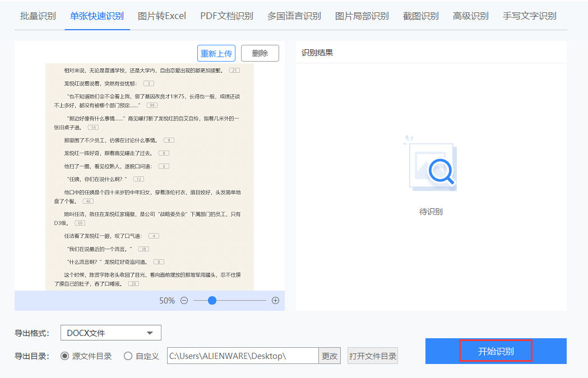This screenshot has height=378, width=588.
Task: Click the 更改 button
Action: click(330, 356)
